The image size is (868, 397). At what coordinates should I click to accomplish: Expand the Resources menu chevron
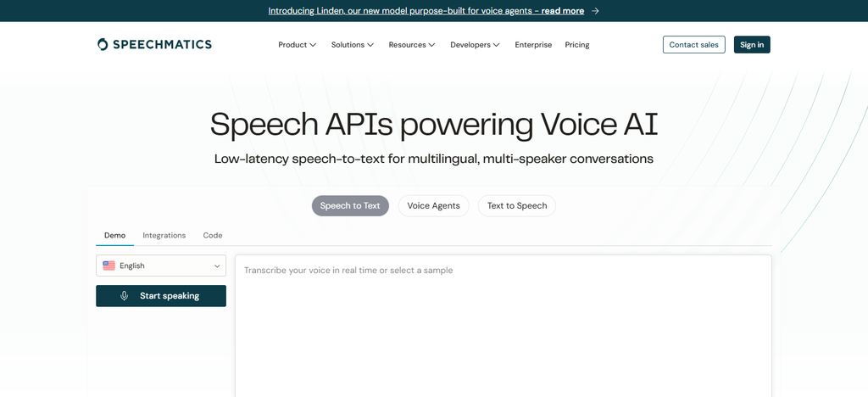point(431,45)
